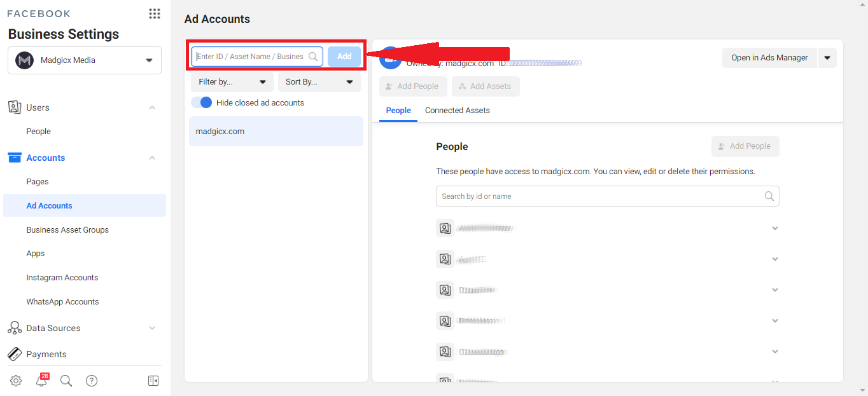Expand the fourth person row chevron
Screen dimensions: 868x396
[775, 321]
